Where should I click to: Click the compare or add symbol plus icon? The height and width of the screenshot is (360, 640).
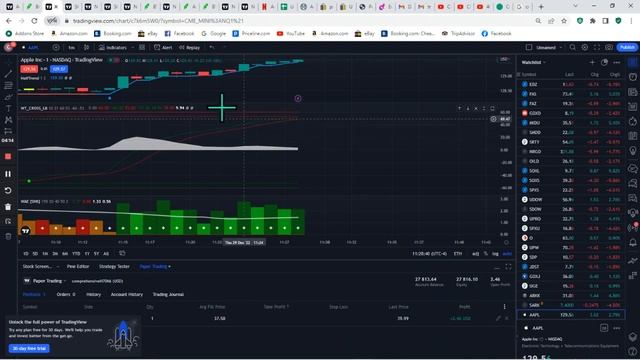tap(56, 48)
